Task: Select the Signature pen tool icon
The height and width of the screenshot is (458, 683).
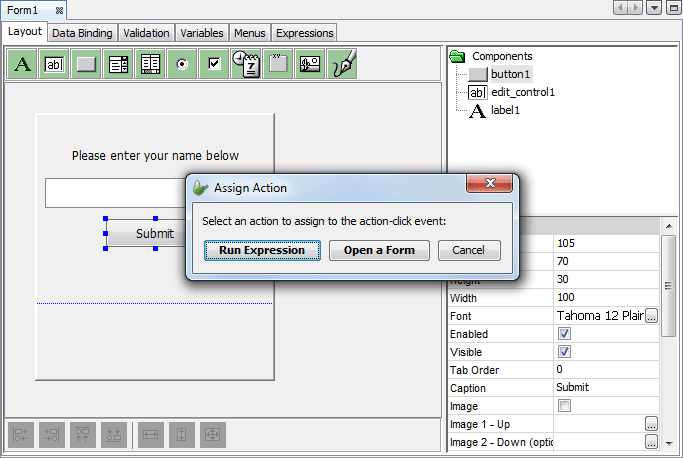Action: click(x=343, y=64)
